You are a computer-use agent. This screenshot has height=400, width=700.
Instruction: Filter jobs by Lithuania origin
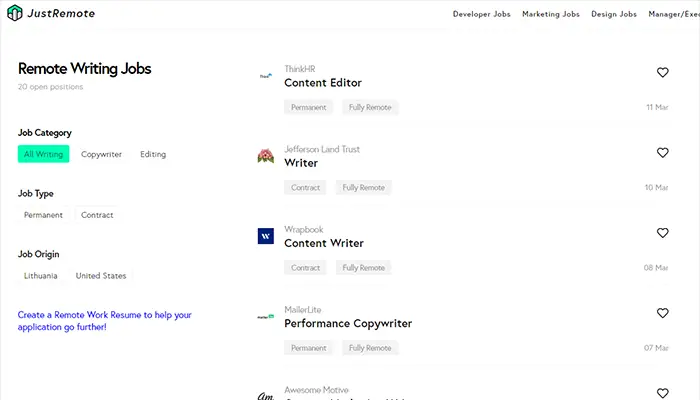click(x=41, y=275)
